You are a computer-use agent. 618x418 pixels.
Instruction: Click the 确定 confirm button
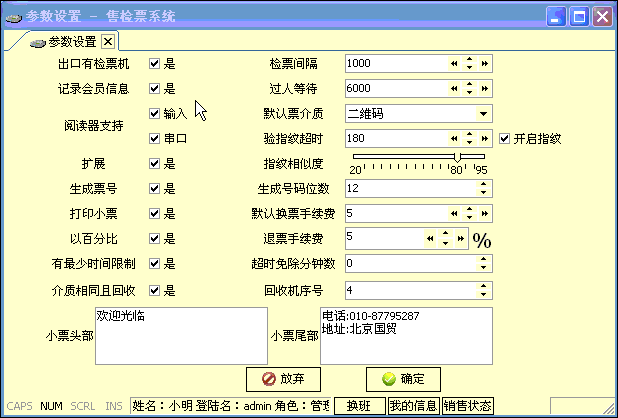(403, 379)
